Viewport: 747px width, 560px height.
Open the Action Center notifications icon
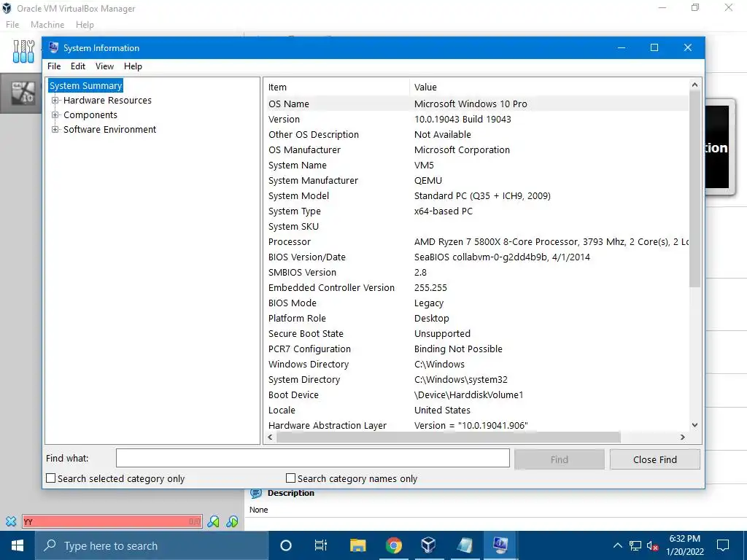tap(723, 545)
